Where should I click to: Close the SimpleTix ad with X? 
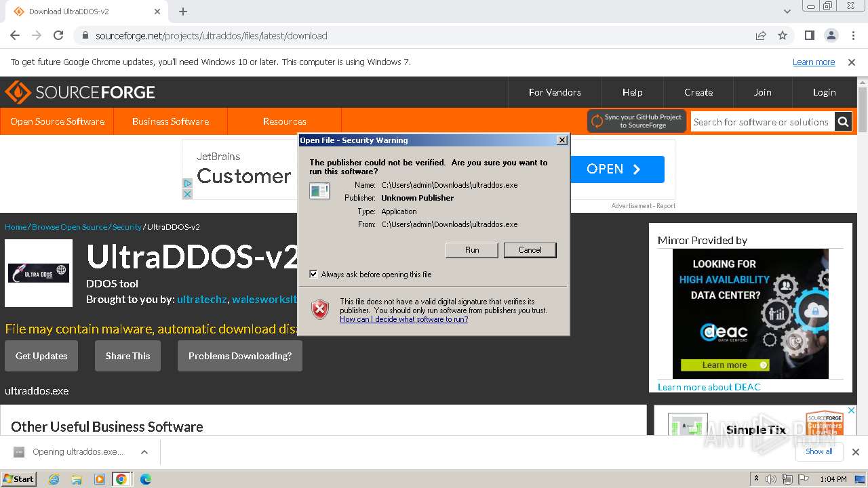click(x=852, y=411)
